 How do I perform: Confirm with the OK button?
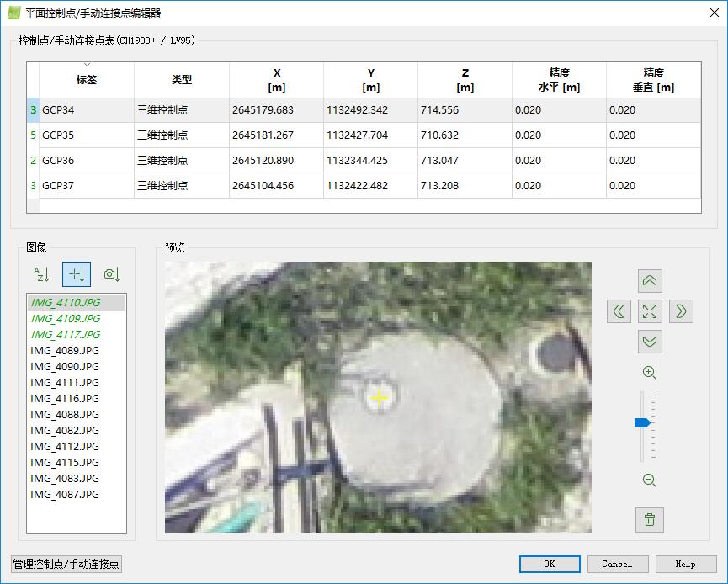549,564
